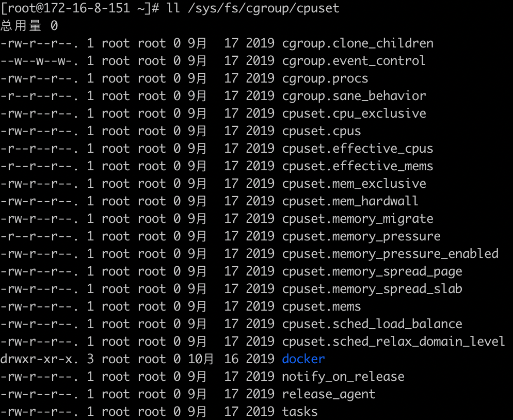Screen dimensions: 513x420
Task: Click the cpuset.cpus filename
Action: pyautogui.click(x=322, y=131)
